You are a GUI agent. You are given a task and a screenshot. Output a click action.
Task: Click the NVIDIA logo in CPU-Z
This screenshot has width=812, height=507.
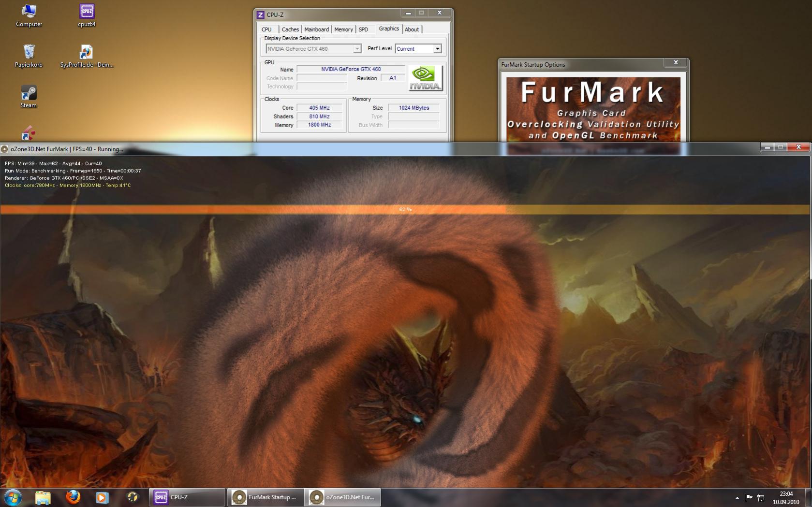tap(425, 78)
